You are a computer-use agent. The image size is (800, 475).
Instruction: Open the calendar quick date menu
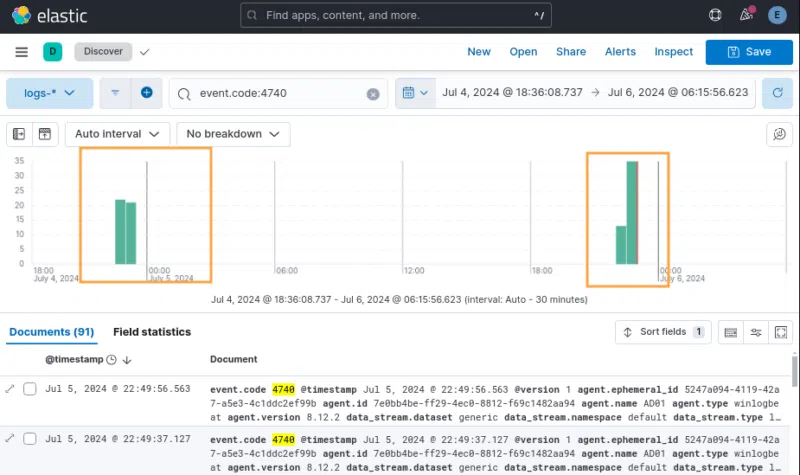tap(415, 93)
